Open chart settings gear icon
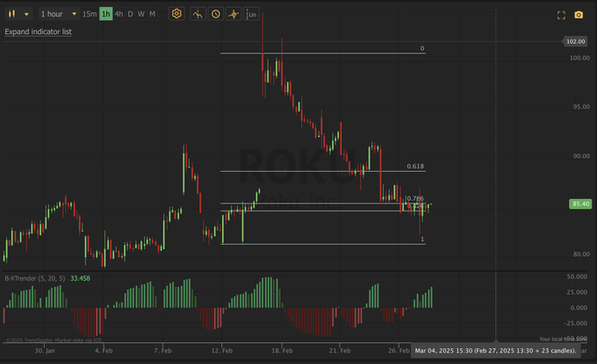The image size is (597, 364). pyautogui.click(x=176, y=14)
